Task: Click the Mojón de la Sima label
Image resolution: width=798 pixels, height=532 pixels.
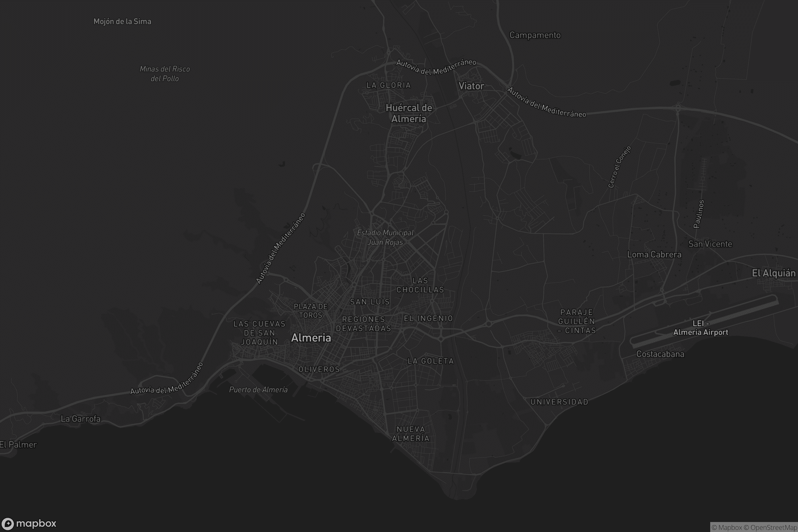Action: click(x=122, y=22)
